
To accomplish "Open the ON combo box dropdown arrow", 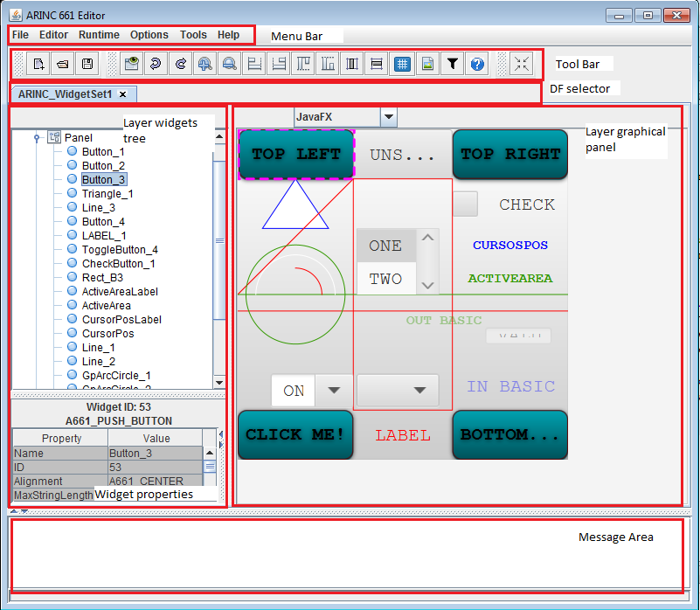I will pyautogui.click(x=335, y=391).
